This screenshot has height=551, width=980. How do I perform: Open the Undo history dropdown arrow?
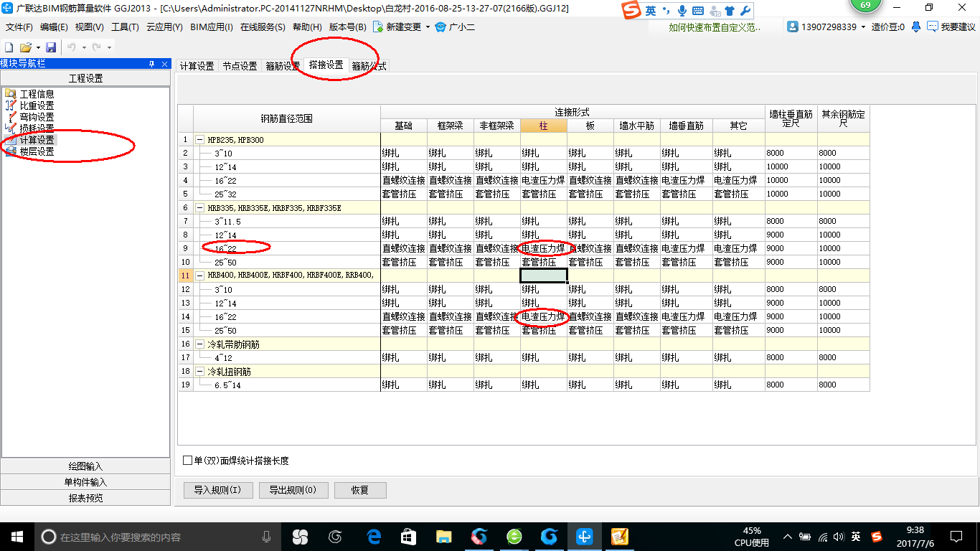(x=83, y=47)
